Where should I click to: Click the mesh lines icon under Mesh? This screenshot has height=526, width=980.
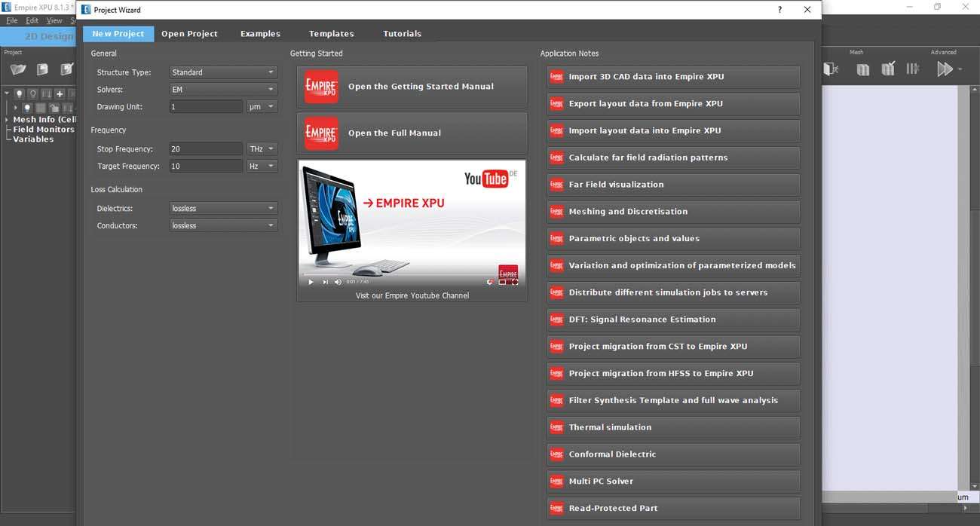913,69
